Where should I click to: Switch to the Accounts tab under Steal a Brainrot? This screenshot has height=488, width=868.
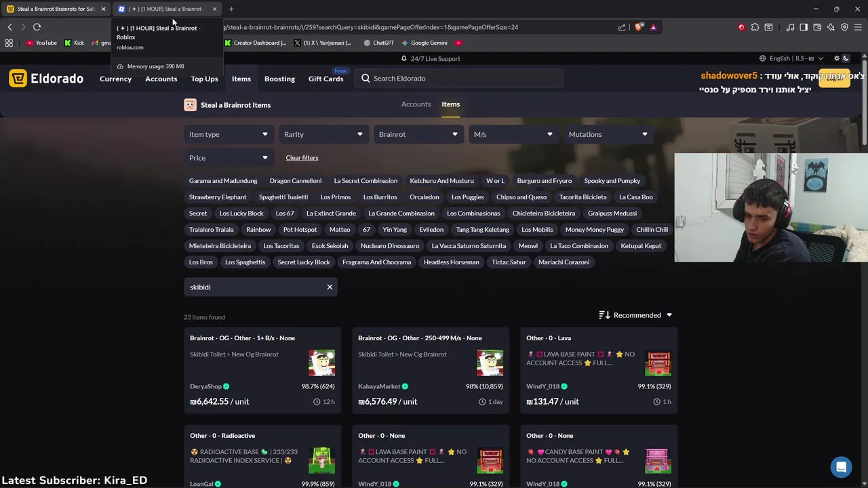[416, 104]
